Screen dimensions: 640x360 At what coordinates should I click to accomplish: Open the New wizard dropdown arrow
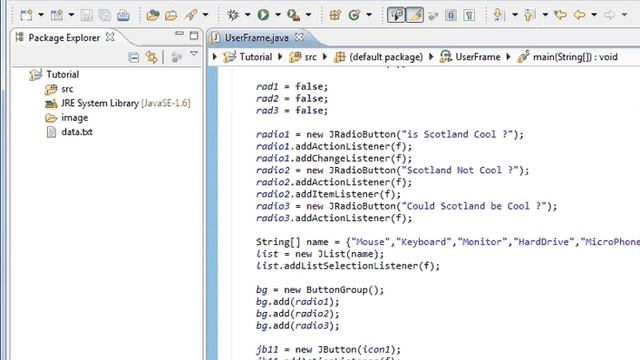(41, 15)
